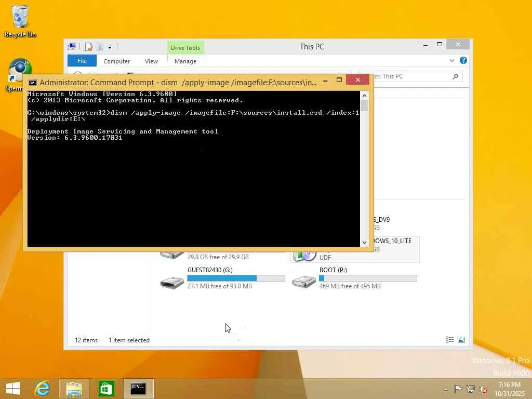
Task: Click Properties quick access toolbar icon
Action: tap(89, 47)
